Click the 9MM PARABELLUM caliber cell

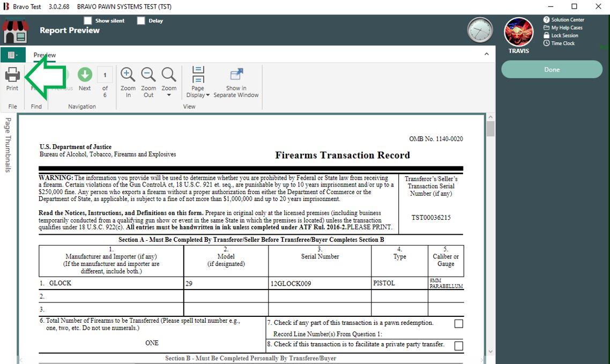[446, 283]
